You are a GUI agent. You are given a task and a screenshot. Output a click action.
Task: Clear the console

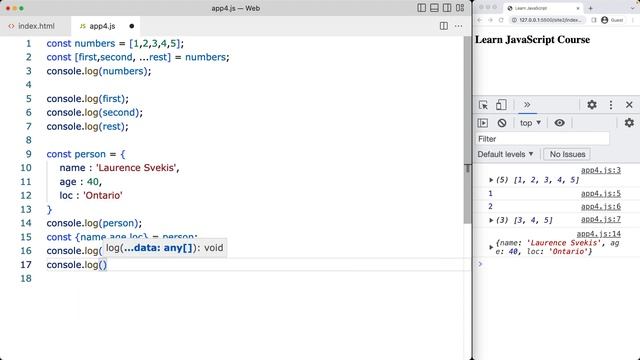pos(502,123)
